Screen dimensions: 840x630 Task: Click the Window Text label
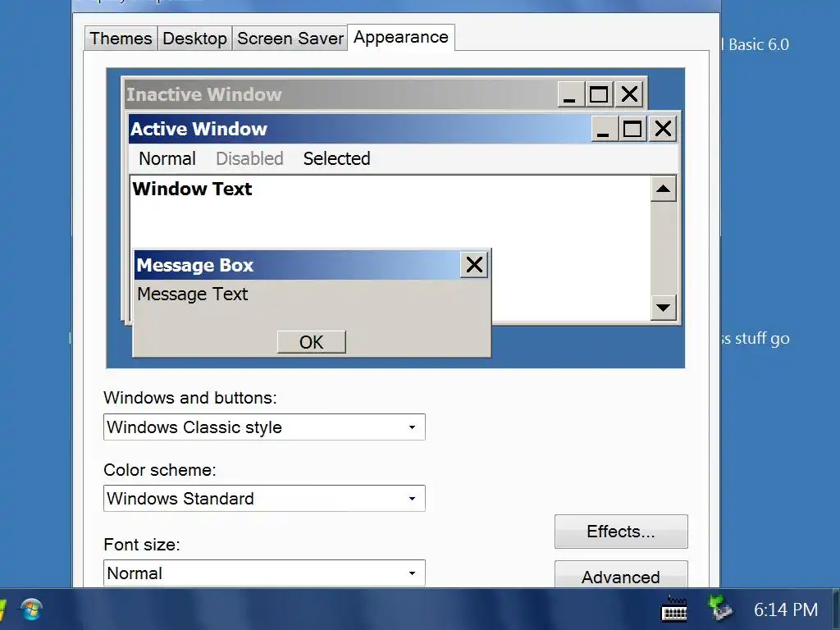point(192,189)
